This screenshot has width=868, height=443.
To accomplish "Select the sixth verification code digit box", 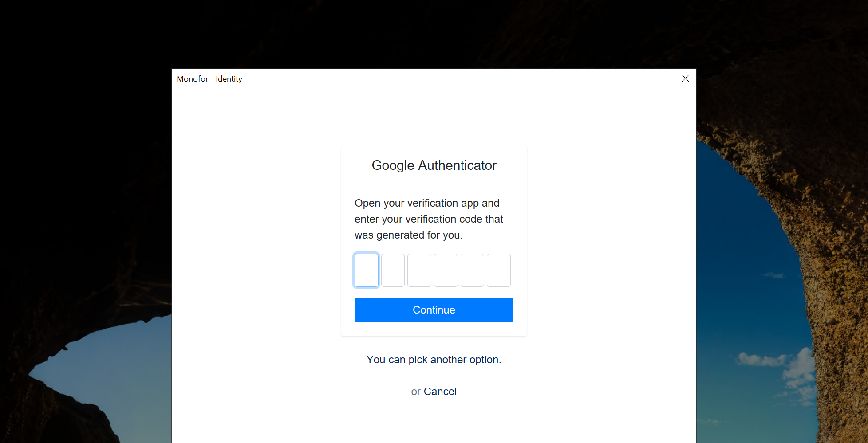I will [498, 270].
